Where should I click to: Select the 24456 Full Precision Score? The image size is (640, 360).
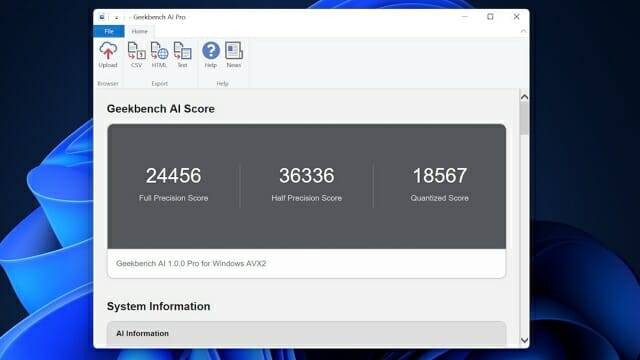173,176
